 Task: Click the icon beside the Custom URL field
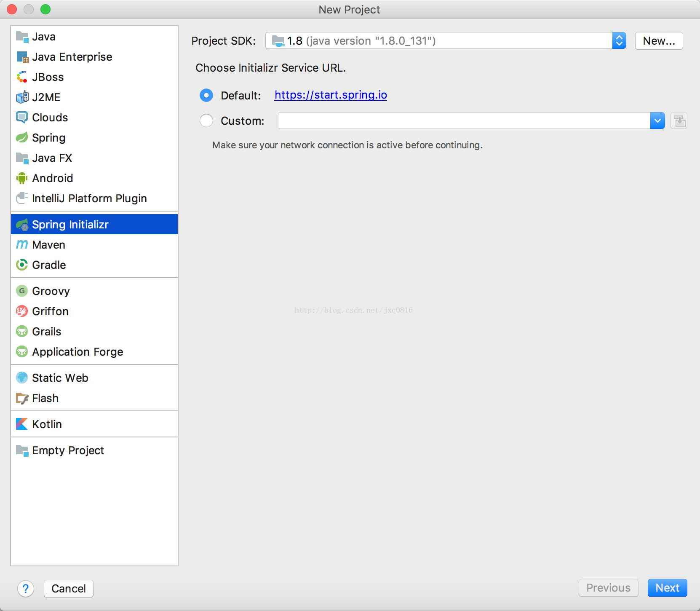[x=679, y=121]
